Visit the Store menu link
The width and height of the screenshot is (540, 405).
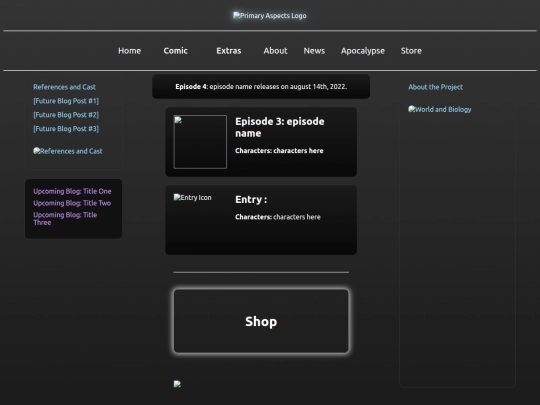tap(411, 51)
